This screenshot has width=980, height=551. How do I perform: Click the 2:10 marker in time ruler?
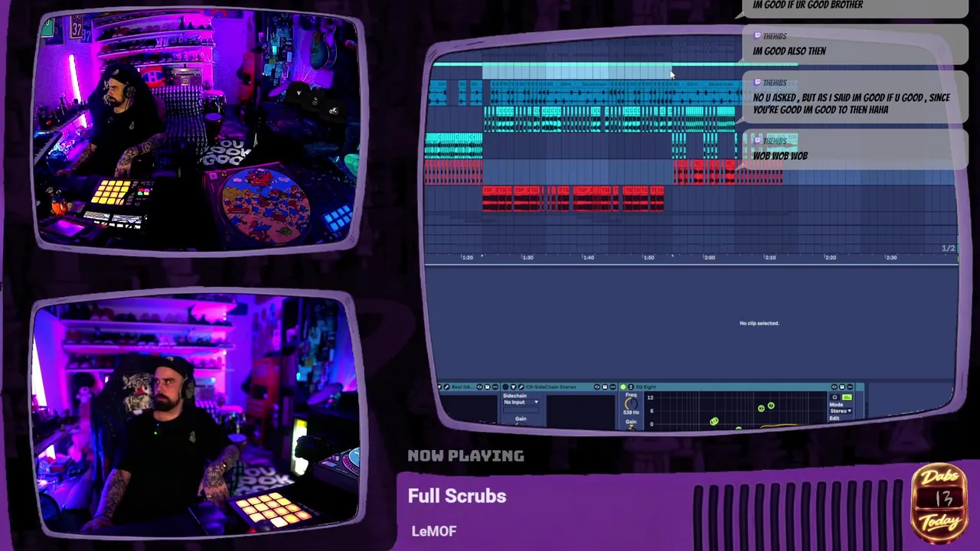pos(770,258)
